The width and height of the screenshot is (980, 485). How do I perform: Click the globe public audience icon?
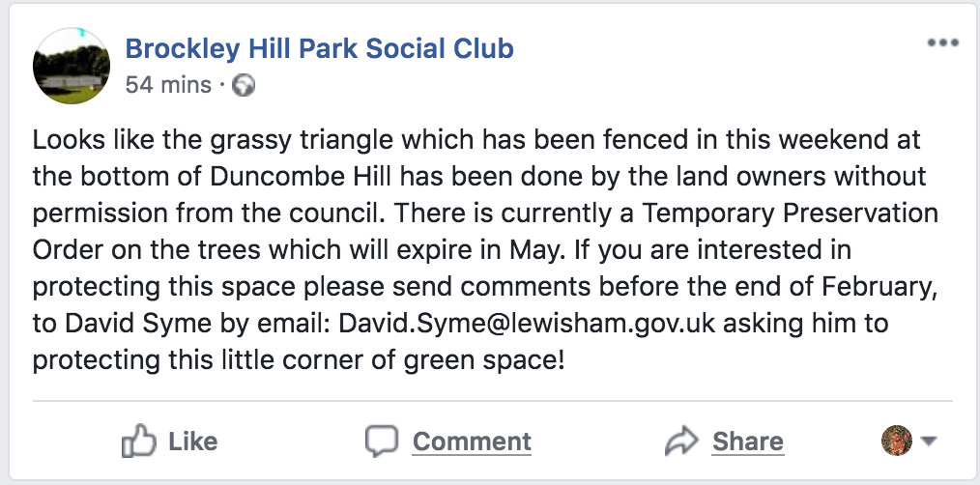pyautogui.click(x=245, y=85)
